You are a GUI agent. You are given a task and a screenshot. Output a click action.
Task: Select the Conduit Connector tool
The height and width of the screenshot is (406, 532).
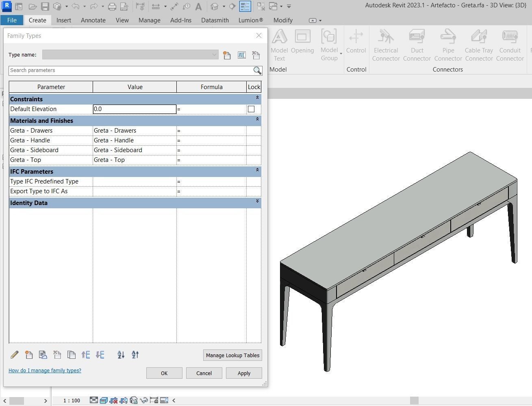510,45
